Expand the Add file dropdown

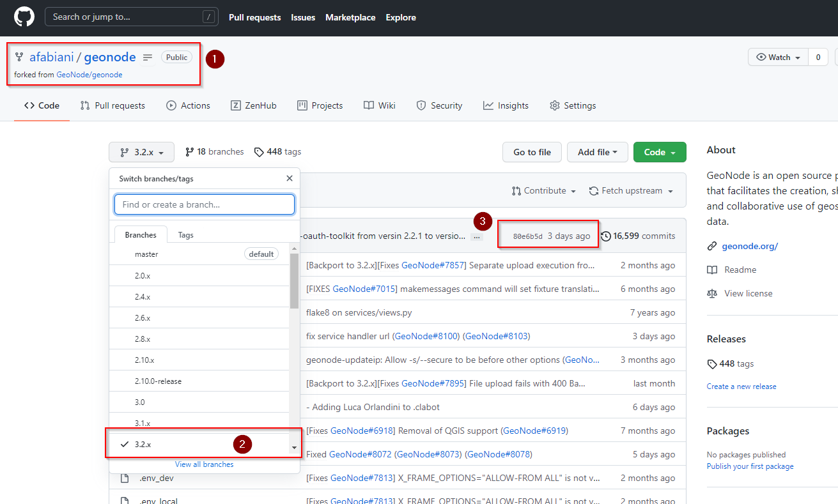coord(597,152)
